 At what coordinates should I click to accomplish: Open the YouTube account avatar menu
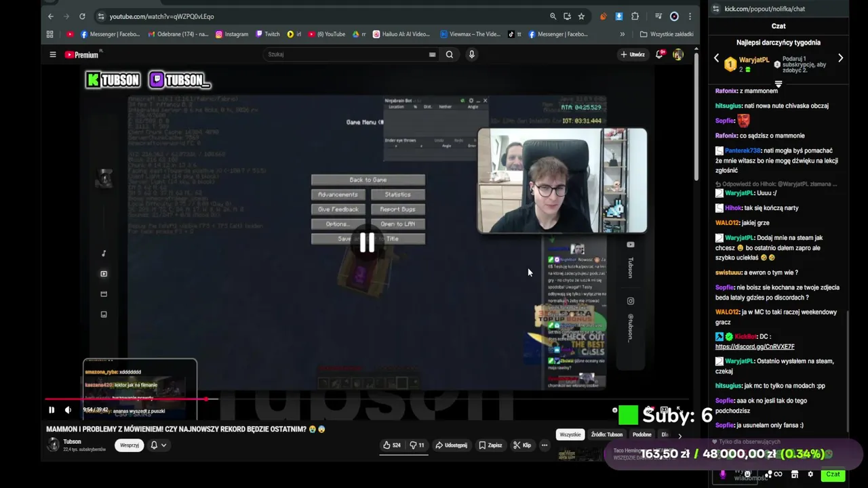click(x=677, y=55)
